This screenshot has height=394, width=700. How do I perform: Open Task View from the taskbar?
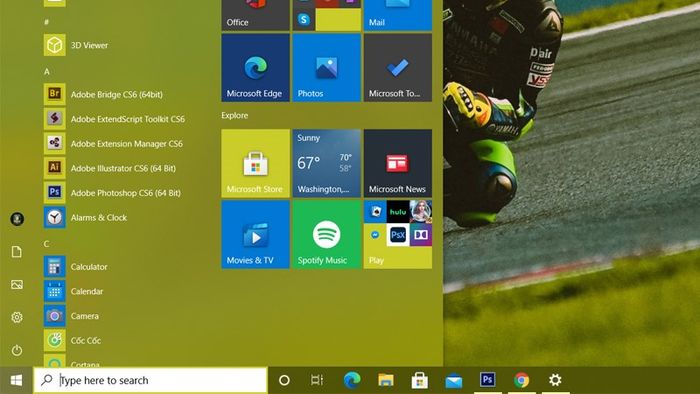tap(317, 380)
